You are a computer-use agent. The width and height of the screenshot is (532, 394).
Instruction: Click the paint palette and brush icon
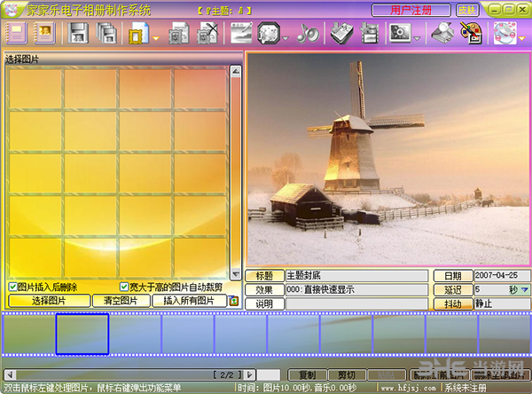[471, 33]
